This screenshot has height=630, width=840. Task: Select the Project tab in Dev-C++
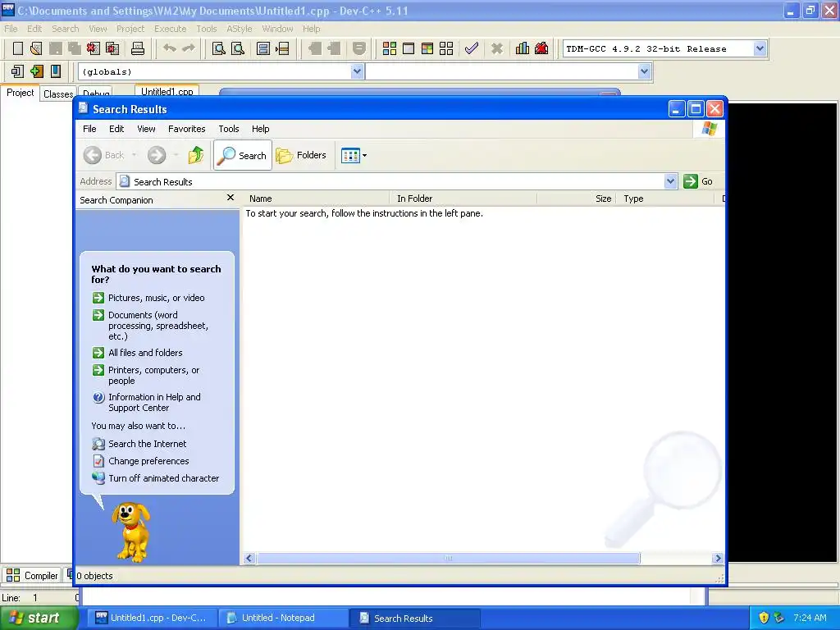(x=20, y=93)
